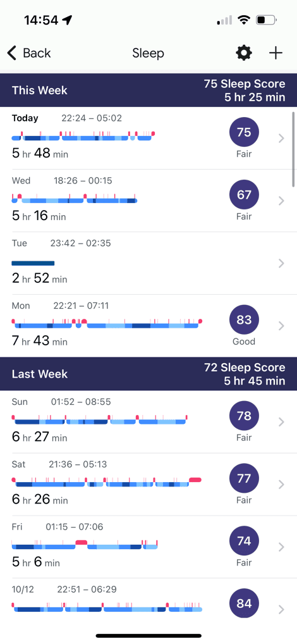Select the This Week header

(x=148, y=90)
